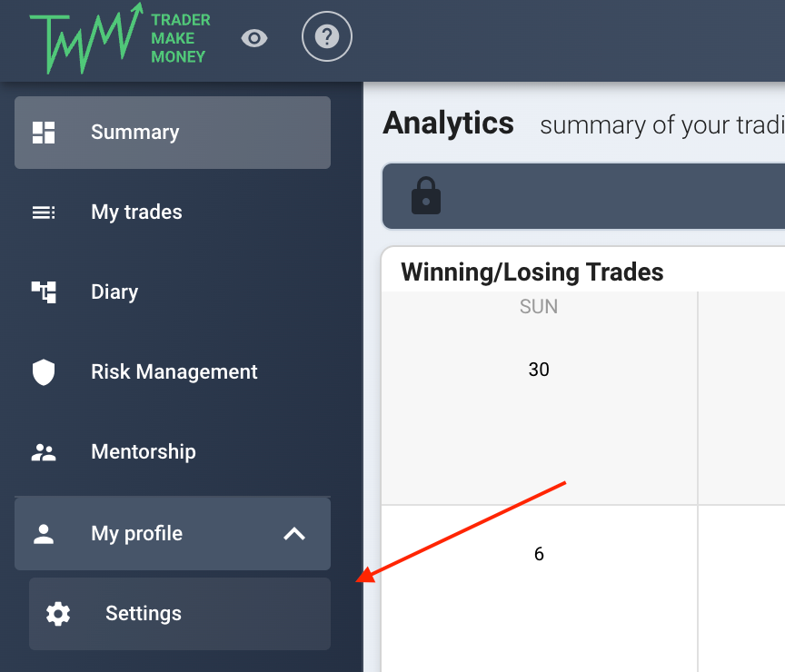
Task: Click the Mentorship people icon
Action: (x=44, y=452)
